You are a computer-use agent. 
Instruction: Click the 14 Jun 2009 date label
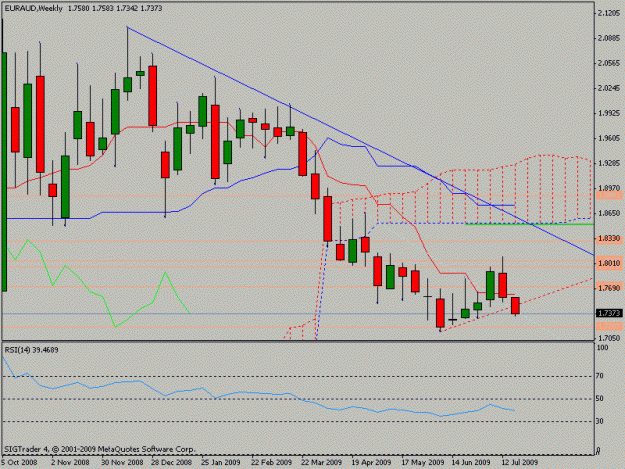[x=471, y=462]
